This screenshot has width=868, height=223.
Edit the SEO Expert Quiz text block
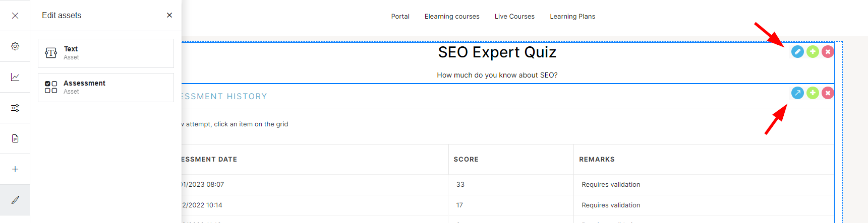coord(797,51)
